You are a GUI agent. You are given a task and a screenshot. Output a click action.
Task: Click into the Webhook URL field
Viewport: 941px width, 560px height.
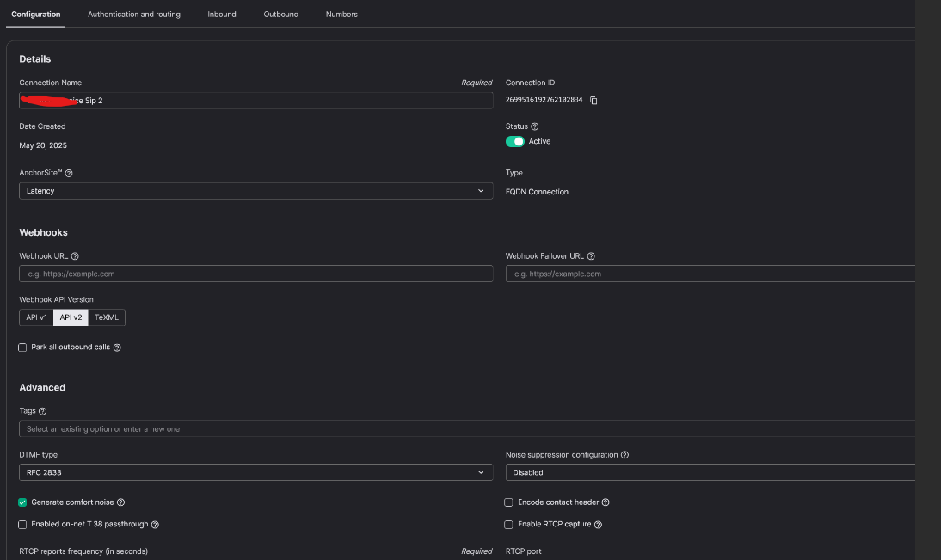[255, 274]
